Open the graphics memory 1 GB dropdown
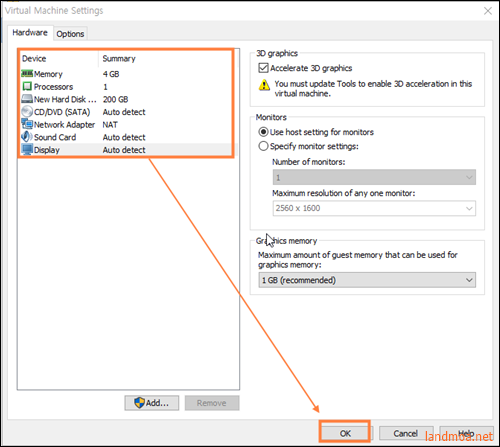500x447 pixels. pos(367,280)
